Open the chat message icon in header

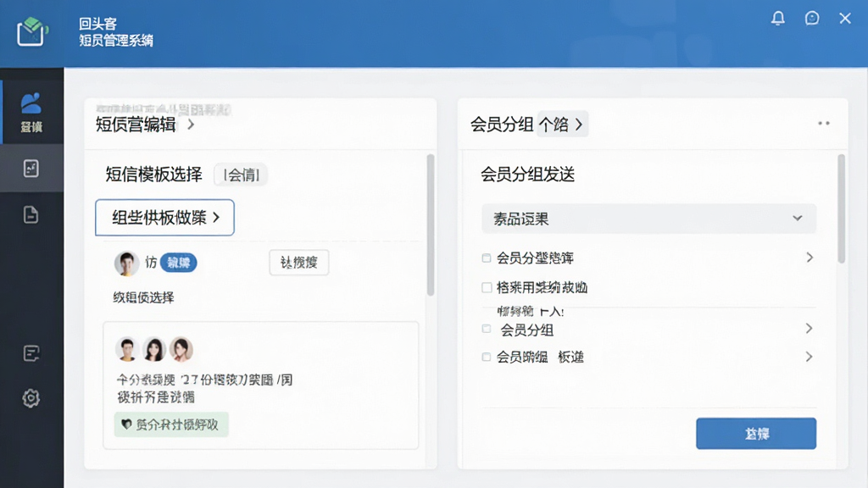tap(811, 19)
